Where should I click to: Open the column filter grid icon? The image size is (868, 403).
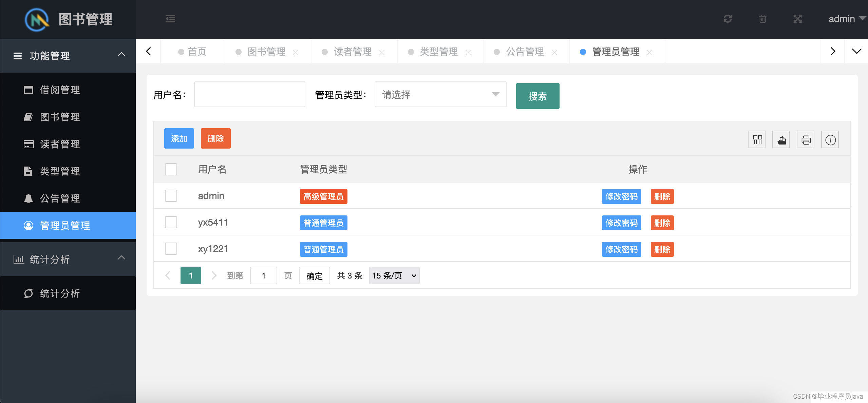(x=757, y=139)
